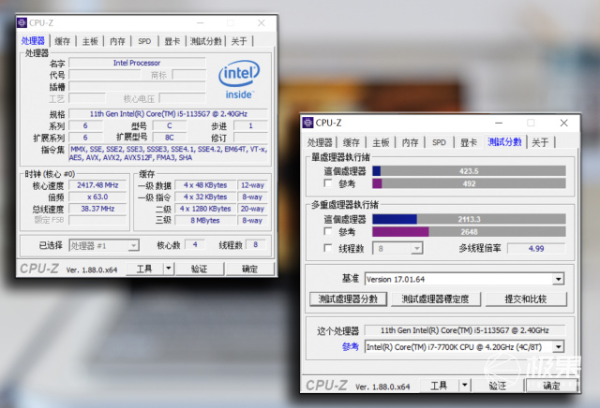Select 内存 tab in right CPU-Z window
The image size is (600, 408).
point(410,143)
